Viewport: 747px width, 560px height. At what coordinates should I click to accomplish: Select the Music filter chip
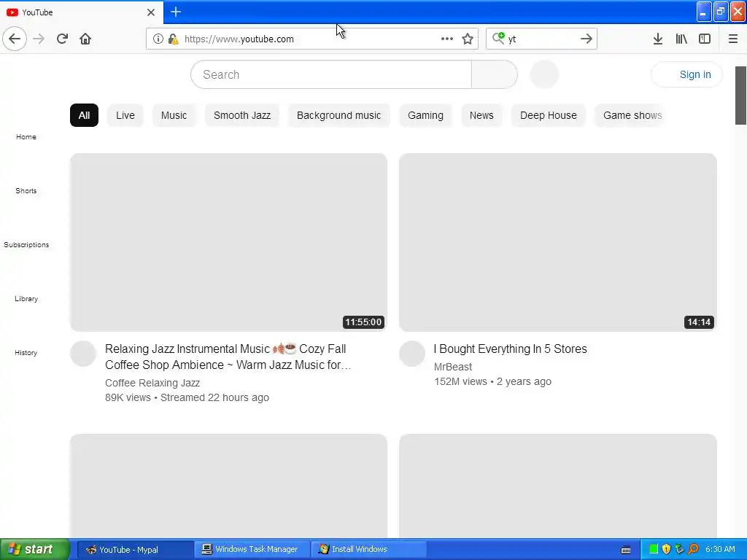[174, 115]
